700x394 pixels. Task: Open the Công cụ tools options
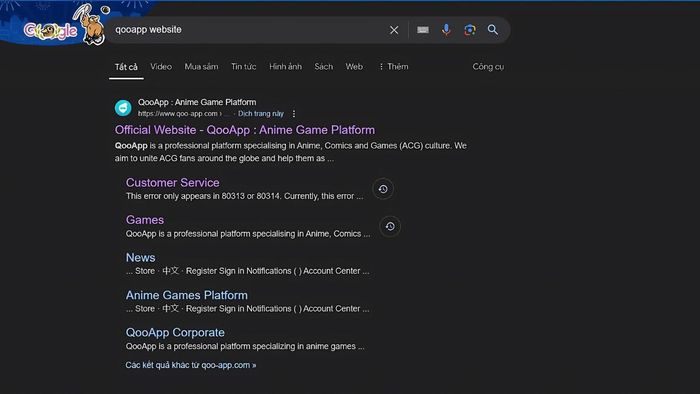(488, 66)
